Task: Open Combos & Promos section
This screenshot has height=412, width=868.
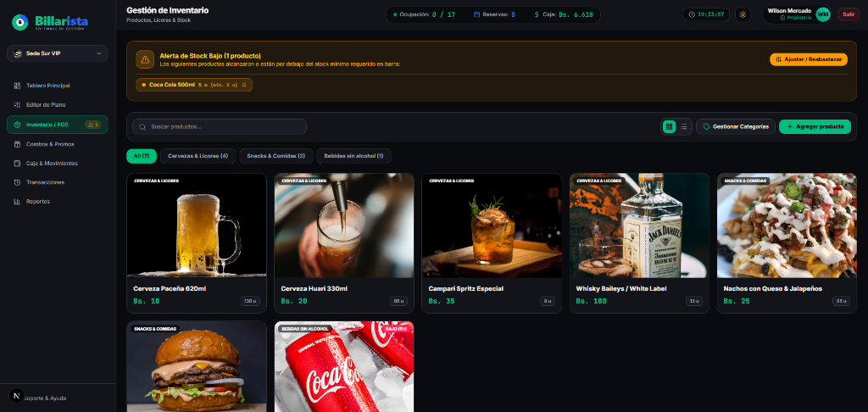Action: click(58, 144)
